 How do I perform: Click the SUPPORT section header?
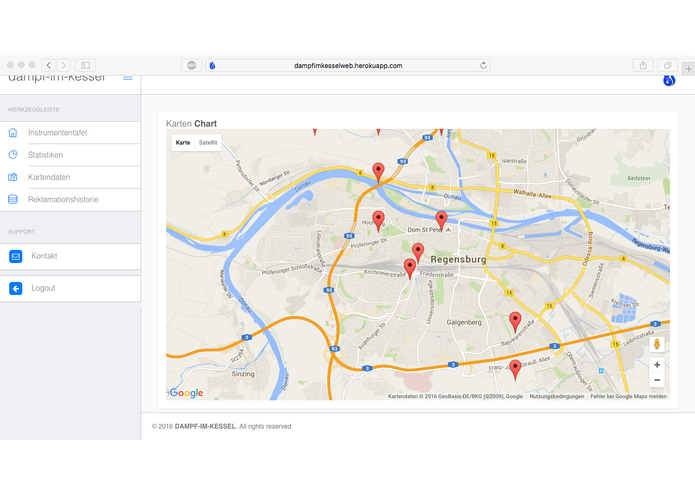21,232
